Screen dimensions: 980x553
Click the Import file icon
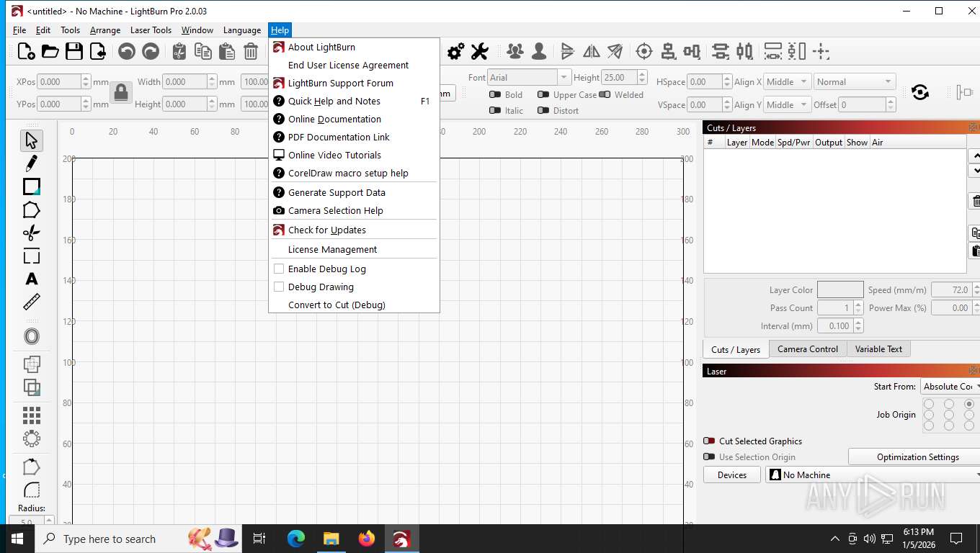pyautogui.click(x=97, y=51)
